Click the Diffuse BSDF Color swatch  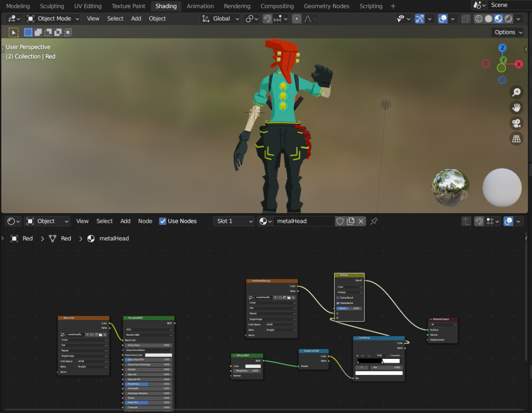click(x=253, y=366)
